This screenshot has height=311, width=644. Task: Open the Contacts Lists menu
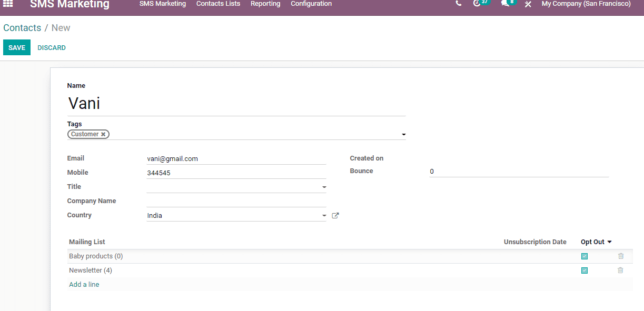pyautogui.click(x=218, y=4)
